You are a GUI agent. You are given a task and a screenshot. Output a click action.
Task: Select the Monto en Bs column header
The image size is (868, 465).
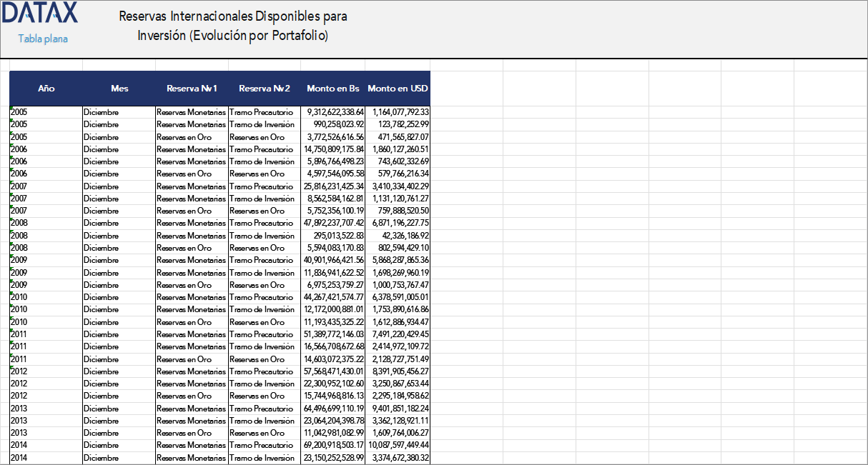click(332, 89)
